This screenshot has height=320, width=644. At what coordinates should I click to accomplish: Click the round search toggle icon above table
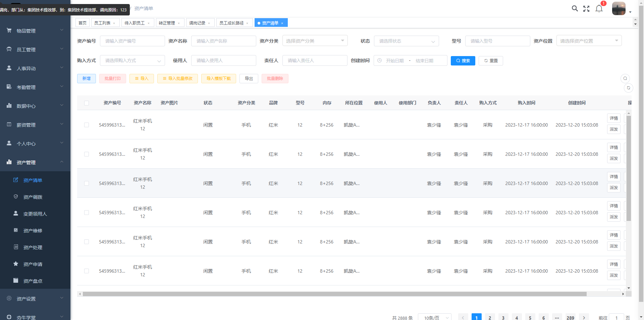click(625, 79)
